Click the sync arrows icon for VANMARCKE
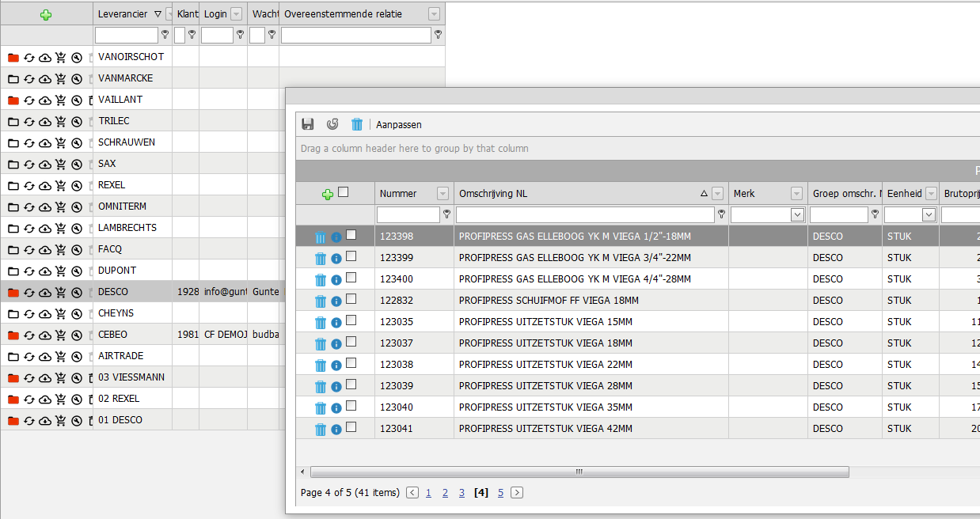 29,78
